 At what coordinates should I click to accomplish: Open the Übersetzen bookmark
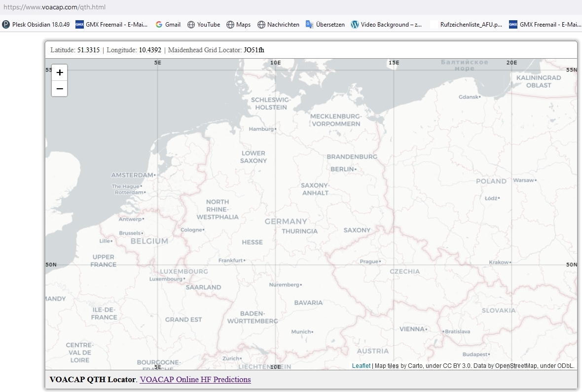[x=325, y=25]
